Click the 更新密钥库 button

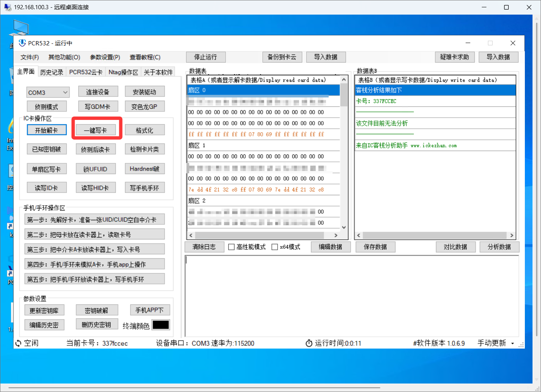(44, 310)
